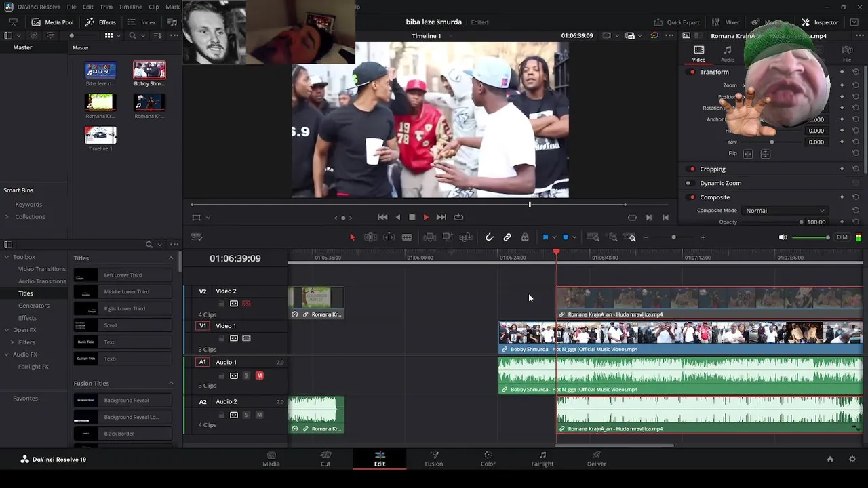The height and width of the screenshot is (488, 868).
Task: Open the Trim menu
Action: click(106, 7)
